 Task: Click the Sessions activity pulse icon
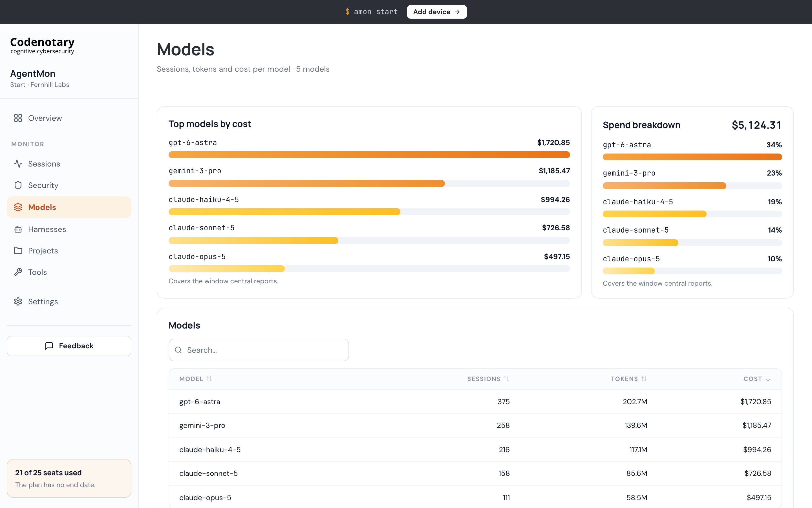coord(18,164)
